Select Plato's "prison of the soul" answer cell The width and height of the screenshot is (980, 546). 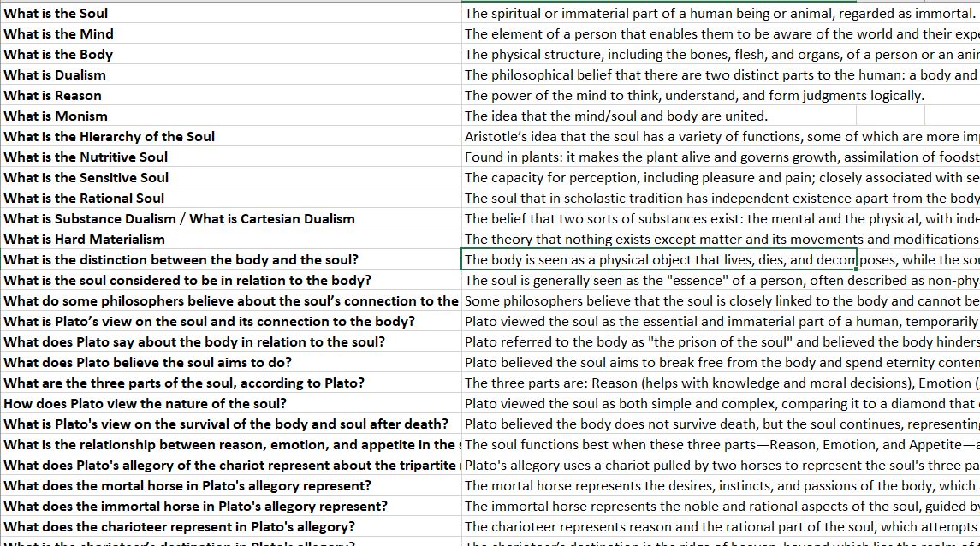pos(685,341)
